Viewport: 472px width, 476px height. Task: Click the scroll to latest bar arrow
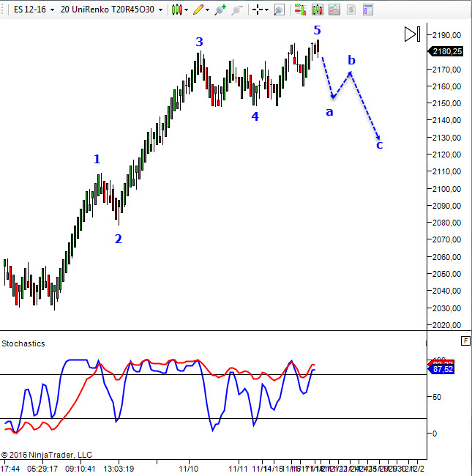[412, 34]
